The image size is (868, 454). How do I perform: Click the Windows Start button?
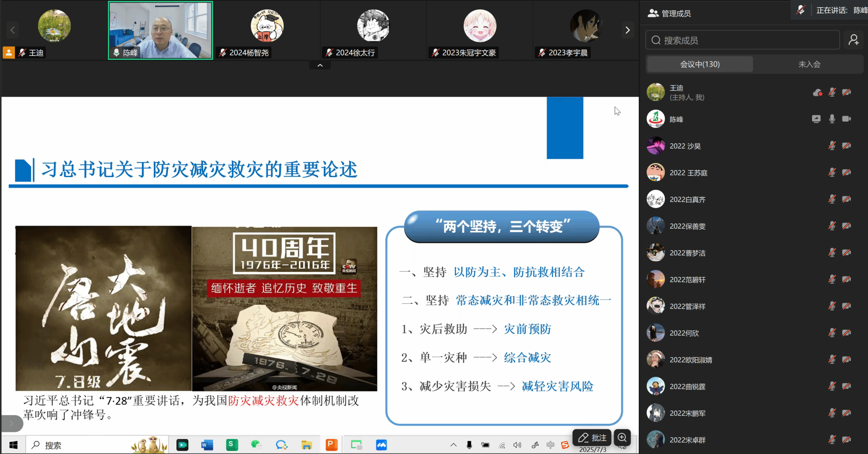13,445
